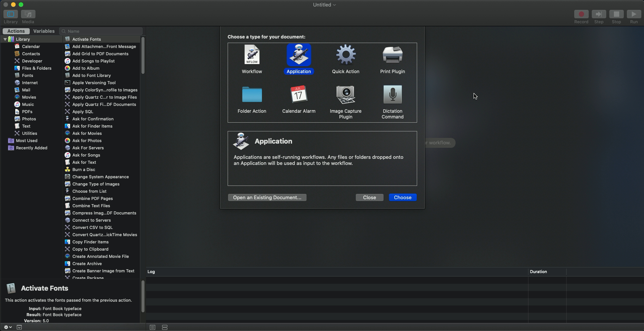The width and height of the screenshot is (644, 331).
Task: Open the Most Used smart group
Action: click(x=26, y=141)
